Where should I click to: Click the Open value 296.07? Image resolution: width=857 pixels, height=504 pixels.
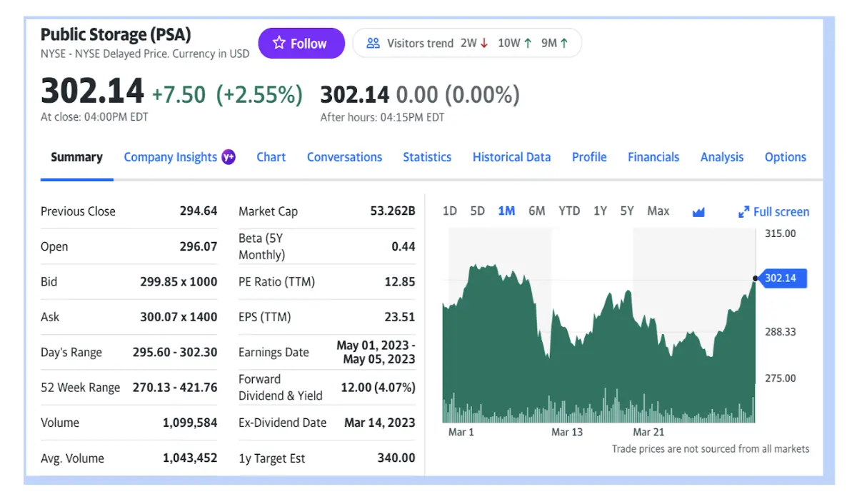(x=198, y=246)
